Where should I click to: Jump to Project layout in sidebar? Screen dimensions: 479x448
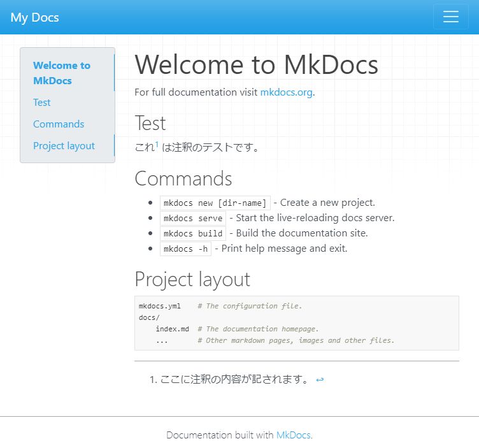click(x=64, y=146)
